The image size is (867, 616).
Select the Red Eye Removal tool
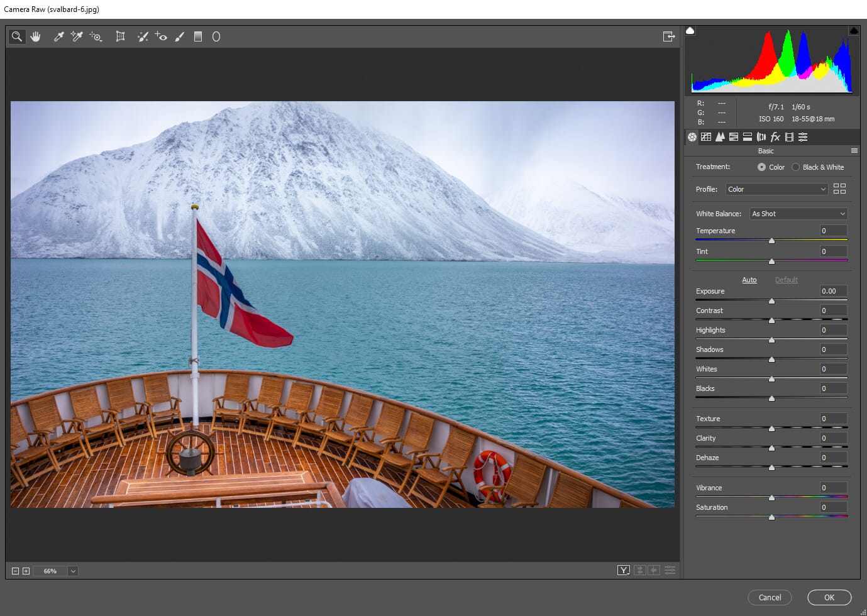(161, 36)
